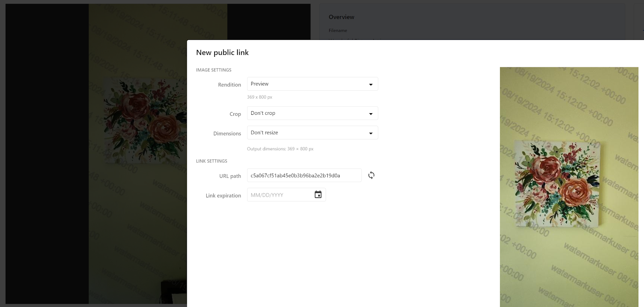644x307 pixels.
Task: Click the Link expiration label
Action: (x=223, y=195)
